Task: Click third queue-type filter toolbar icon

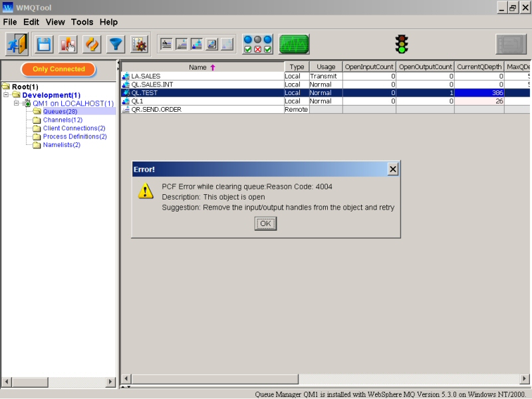Action: click(x=197, y=44)
